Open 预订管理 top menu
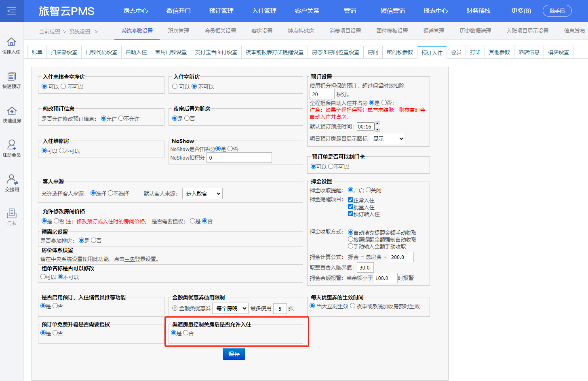This screenshot has height=381, width=588. tap(221, 11)
